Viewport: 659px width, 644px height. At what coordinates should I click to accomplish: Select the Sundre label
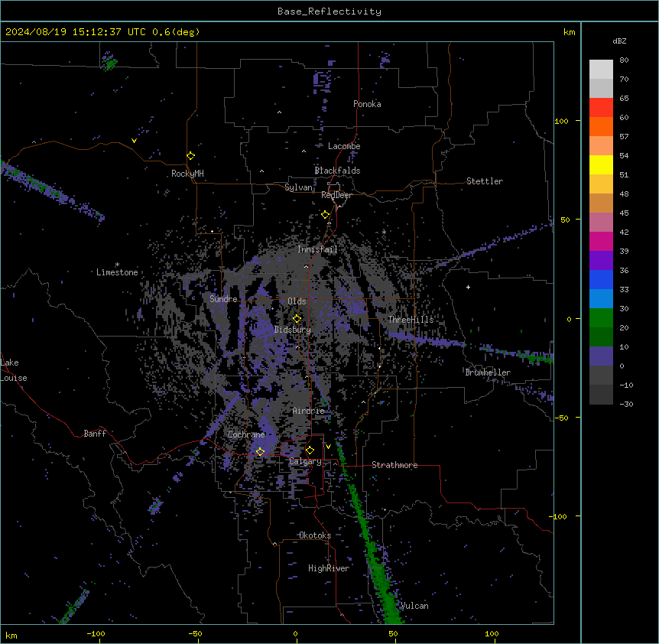pos(223,299)
